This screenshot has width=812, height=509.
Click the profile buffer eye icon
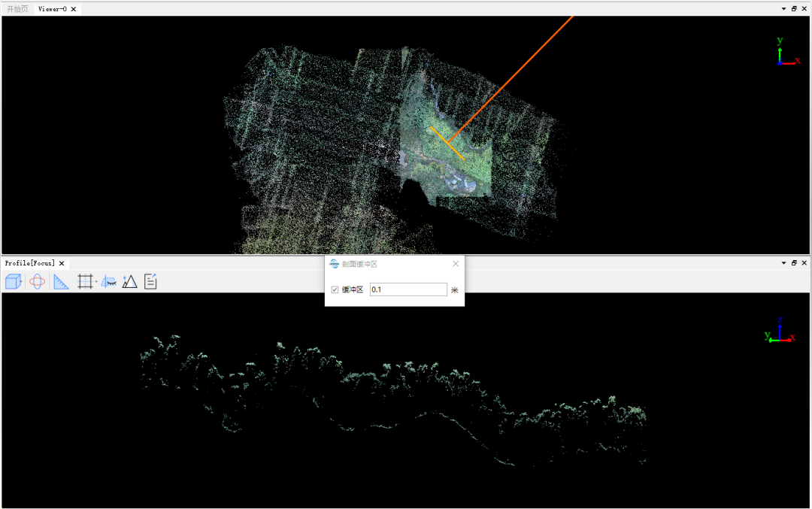[109, 282]
